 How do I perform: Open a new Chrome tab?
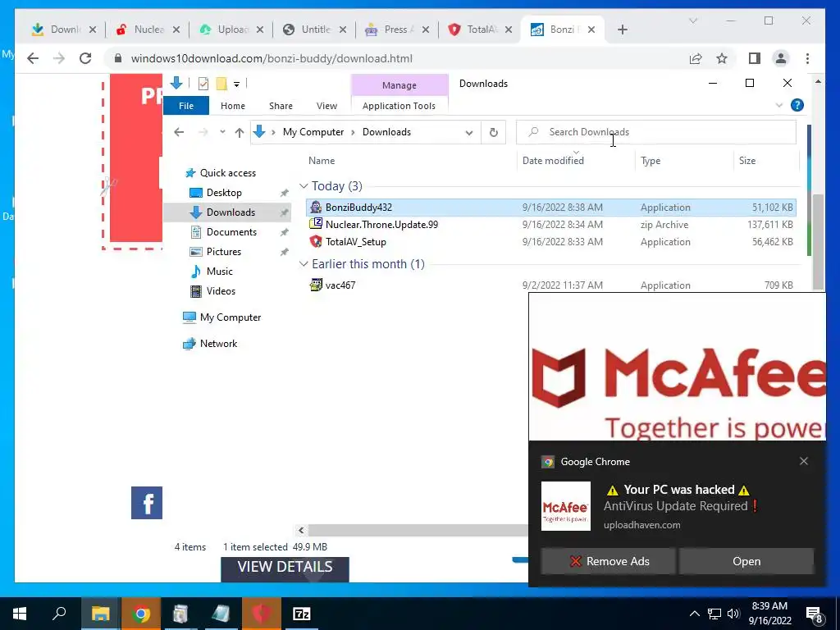[622, 30]
